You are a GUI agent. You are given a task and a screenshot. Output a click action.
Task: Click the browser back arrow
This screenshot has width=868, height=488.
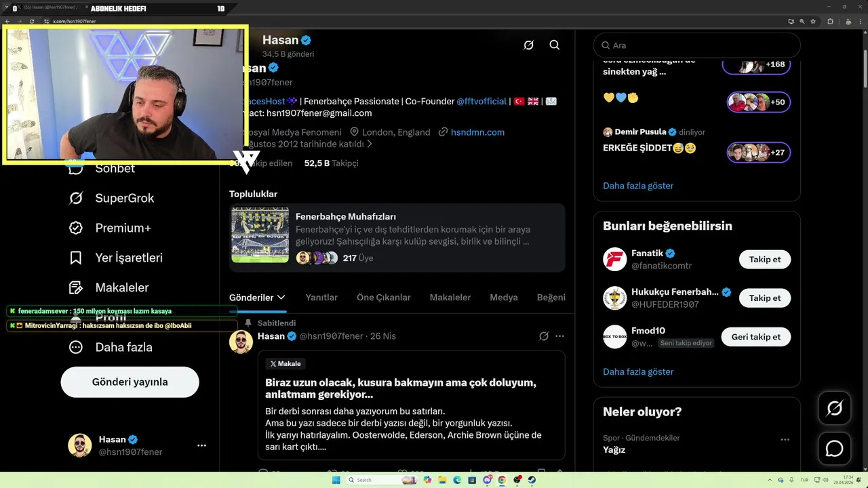(7, 21)
